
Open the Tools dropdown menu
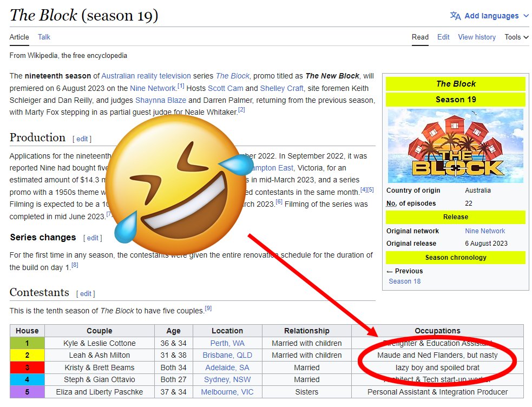516,37
